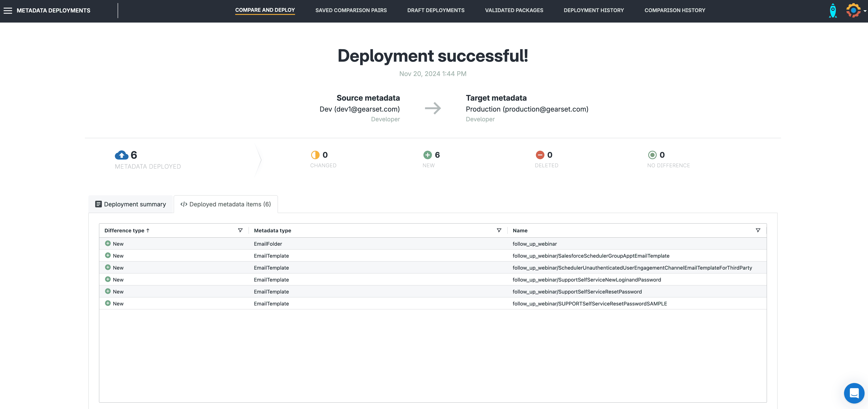The height and width of the screenshot is (409, 868).
Task: Click the green New count icon
Action: (427, 155)
